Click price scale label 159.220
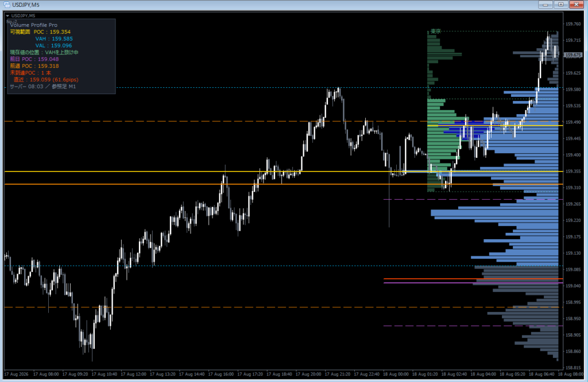This screenshot has height=382, width=588. coord(573,221)
